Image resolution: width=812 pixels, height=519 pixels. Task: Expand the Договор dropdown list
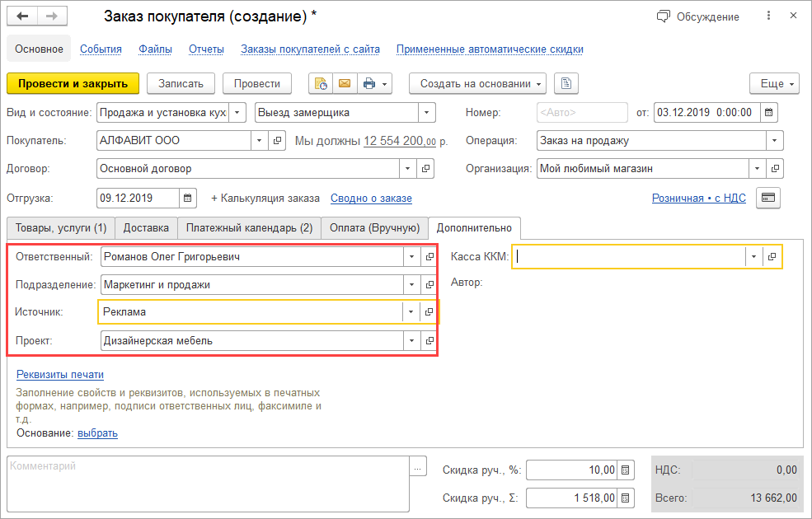coord(407,168)
